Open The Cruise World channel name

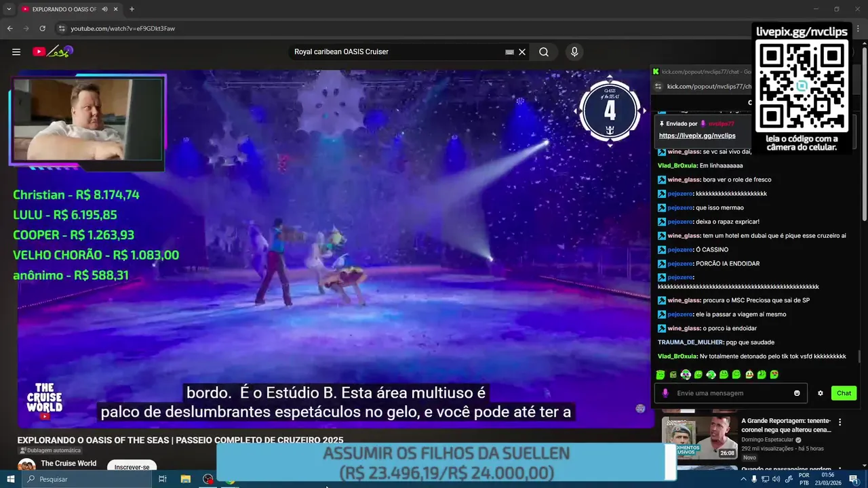pos(68,464)
